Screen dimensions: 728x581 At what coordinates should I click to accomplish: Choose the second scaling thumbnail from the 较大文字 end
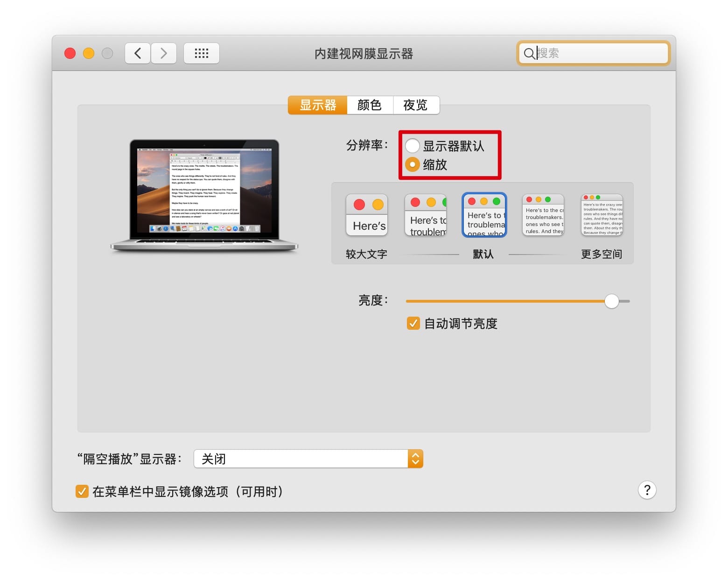coord(426,215)
